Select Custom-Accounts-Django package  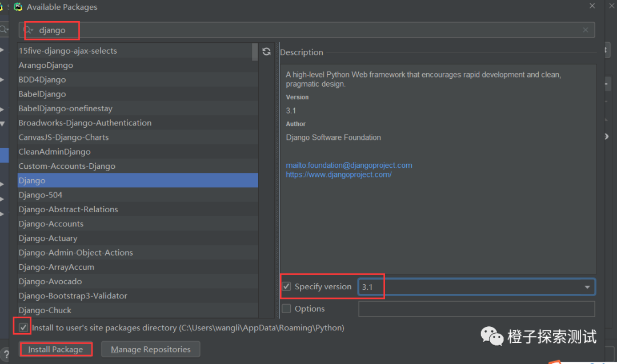138,166
